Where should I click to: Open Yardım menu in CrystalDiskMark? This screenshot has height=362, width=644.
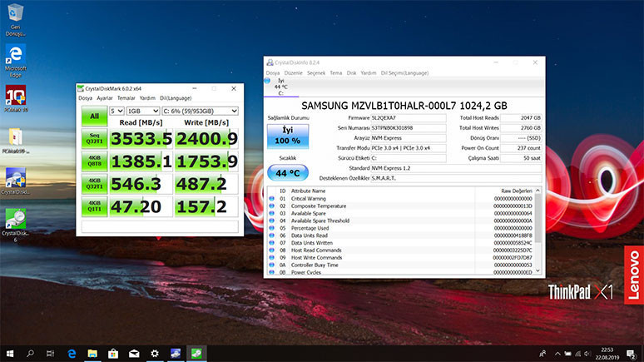pyautogui.click(x=147, y=98)
